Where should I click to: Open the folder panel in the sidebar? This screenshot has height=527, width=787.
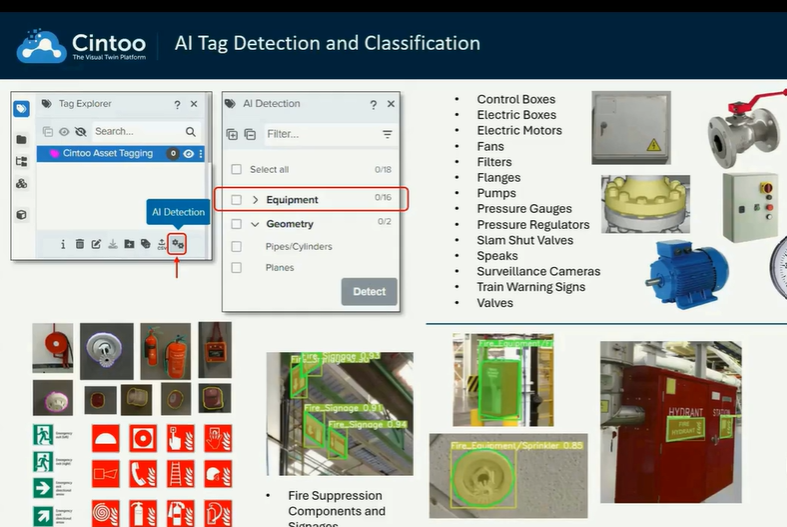(x=21, y=140)
